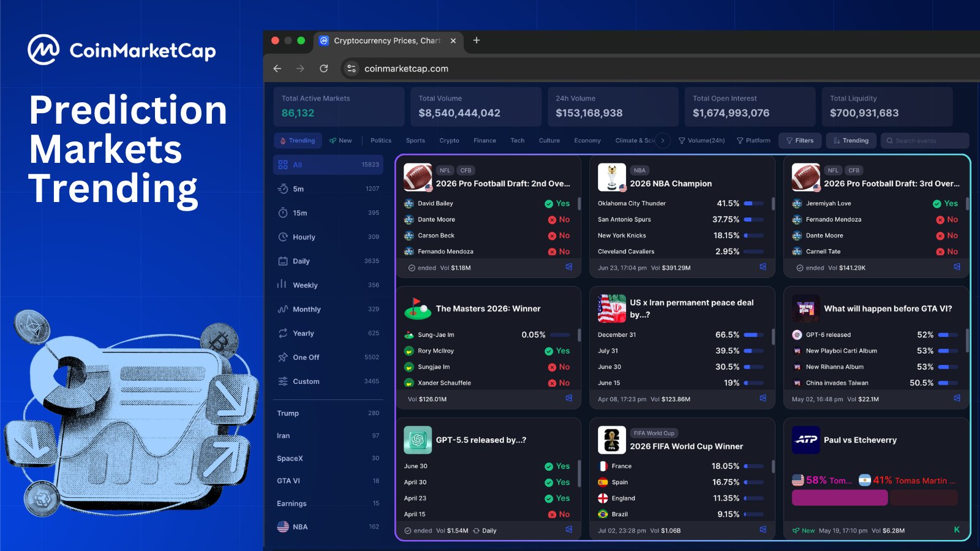Switch to the Crypto tab
The height and width of the screenshot is (551, 980).
449,141
